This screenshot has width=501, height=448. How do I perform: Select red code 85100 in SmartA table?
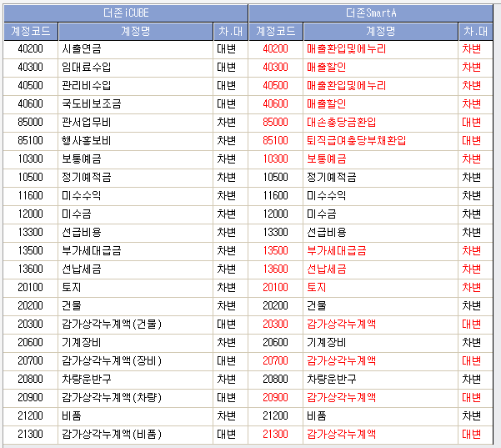[275, 141]
